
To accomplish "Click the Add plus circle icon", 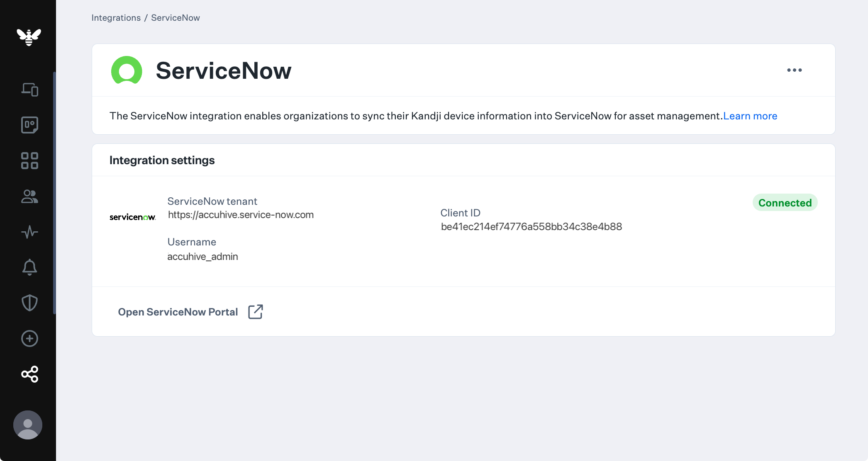I will click(29, 339).
